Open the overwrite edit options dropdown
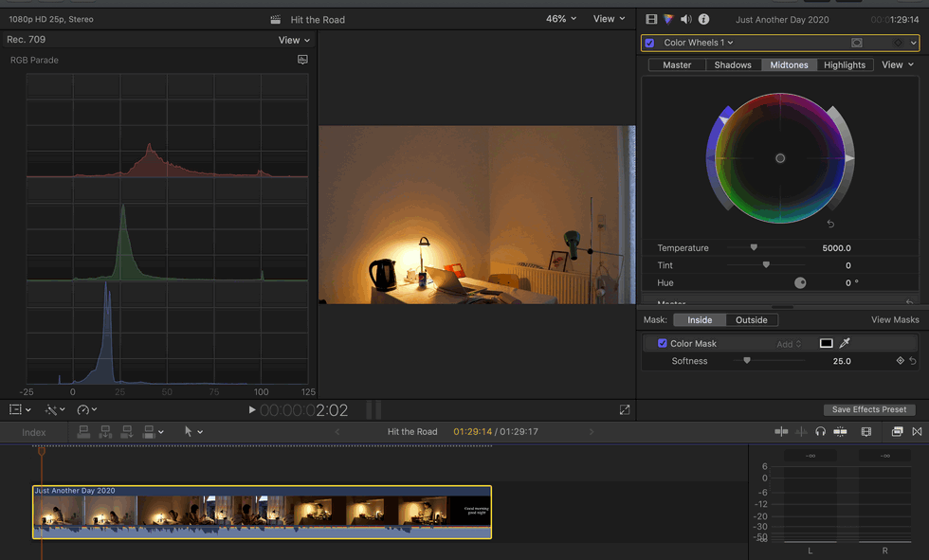929x560 pixels. (x=153, y=431)
